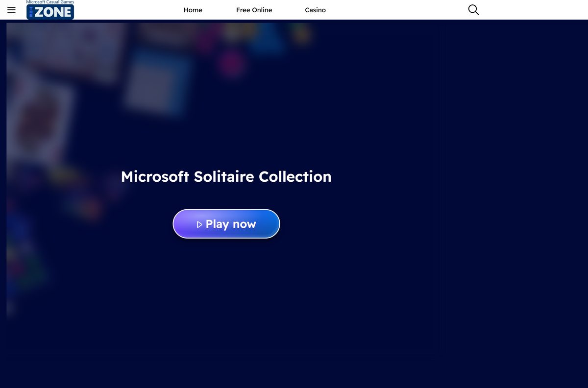
Task: Open the search magnifier icon
Action: click(473, 10)
